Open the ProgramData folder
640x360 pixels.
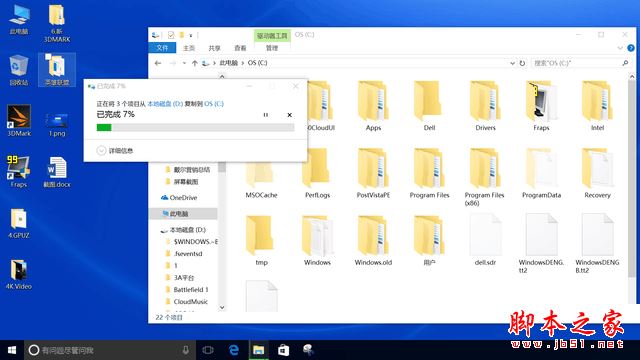pos(541,173)
